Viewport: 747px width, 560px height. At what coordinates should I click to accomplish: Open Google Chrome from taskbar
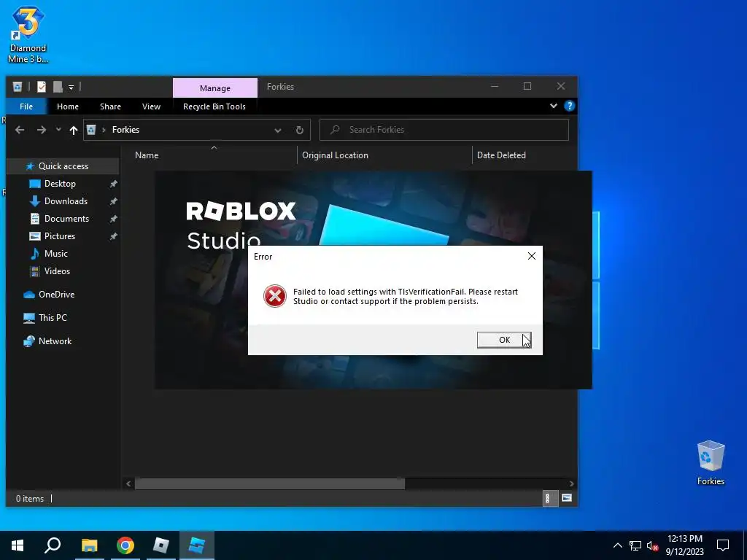click(x=125, y=545)
